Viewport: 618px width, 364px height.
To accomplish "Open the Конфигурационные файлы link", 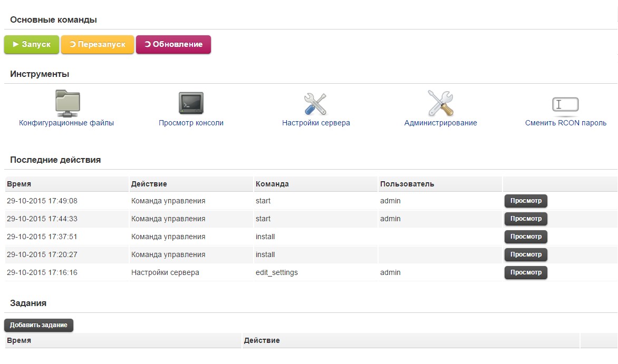I will (x=66, y=123).
